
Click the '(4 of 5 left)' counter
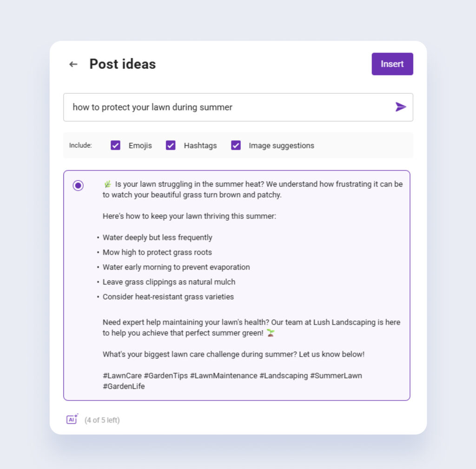click(102, 420)
